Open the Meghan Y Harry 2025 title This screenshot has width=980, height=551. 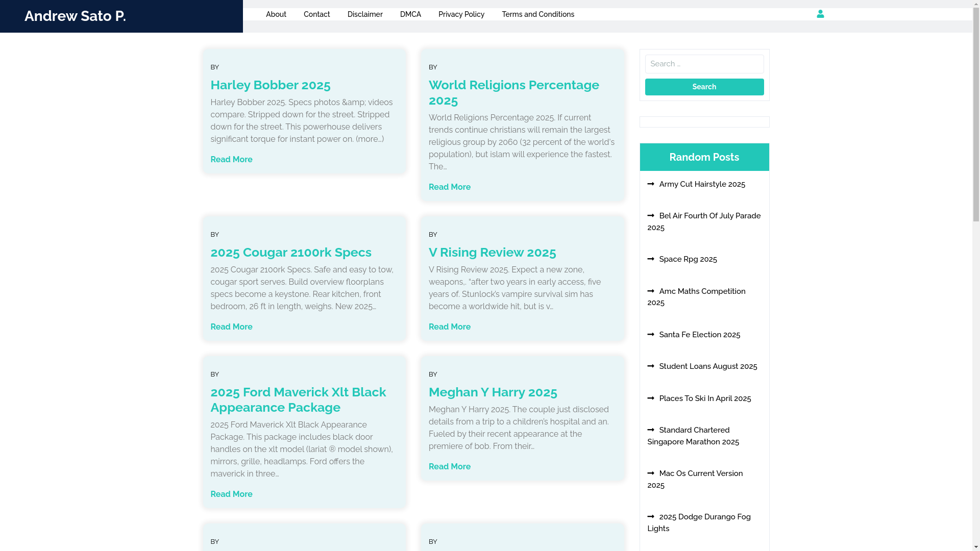493,392
